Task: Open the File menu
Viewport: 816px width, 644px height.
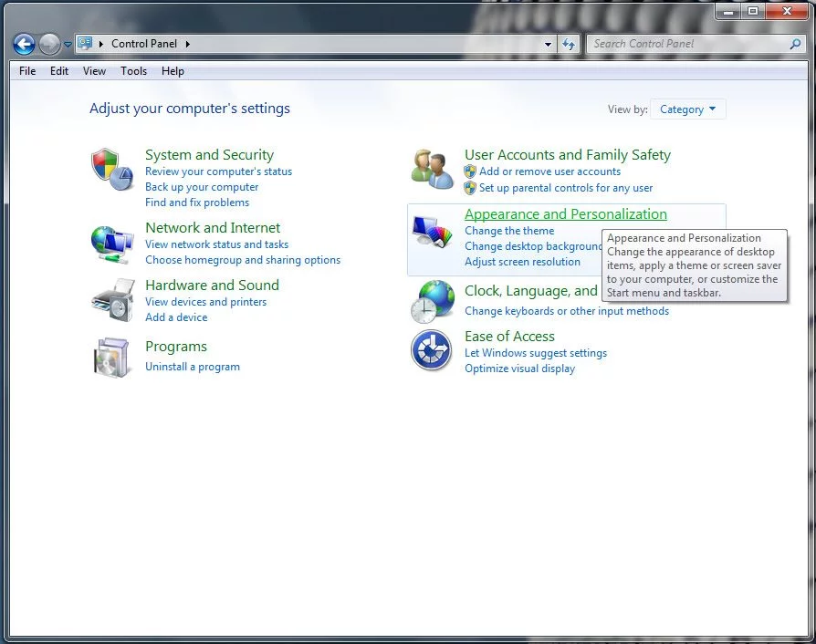Action: (27, 71)
